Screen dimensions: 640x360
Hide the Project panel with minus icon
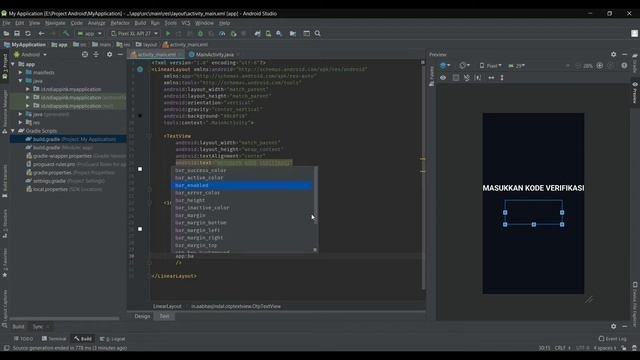120,54
